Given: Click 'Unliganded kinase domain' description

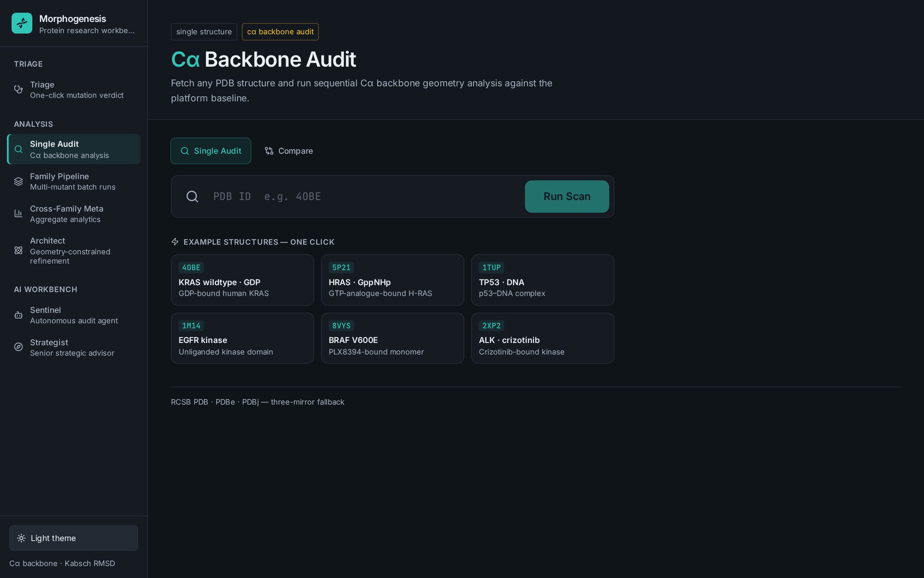Looking at the screenshot, I should pyautogui.click(x=226, y=352).
